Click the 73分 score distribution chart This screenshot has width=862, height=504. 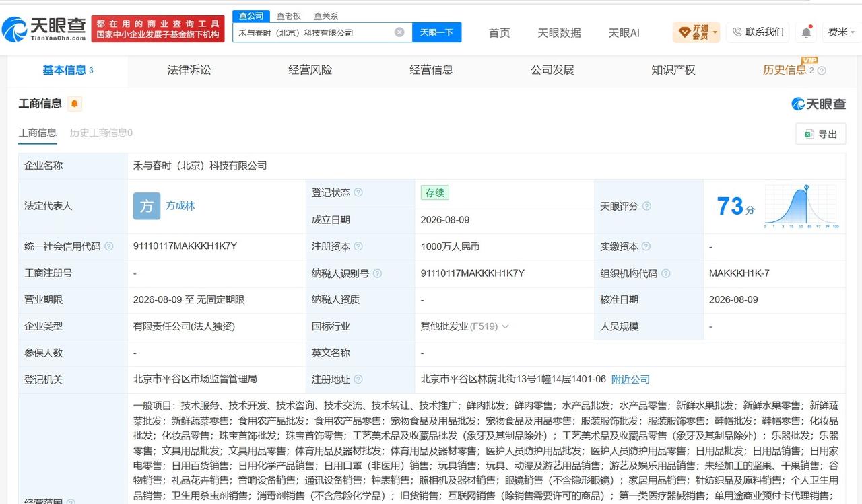(801, 207)
